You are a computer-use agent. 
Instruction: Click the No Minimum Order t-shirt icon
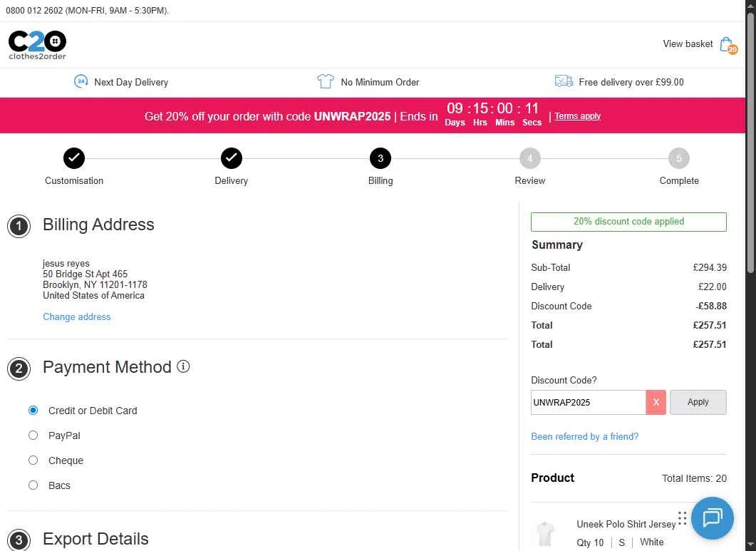tap(326, 81)
